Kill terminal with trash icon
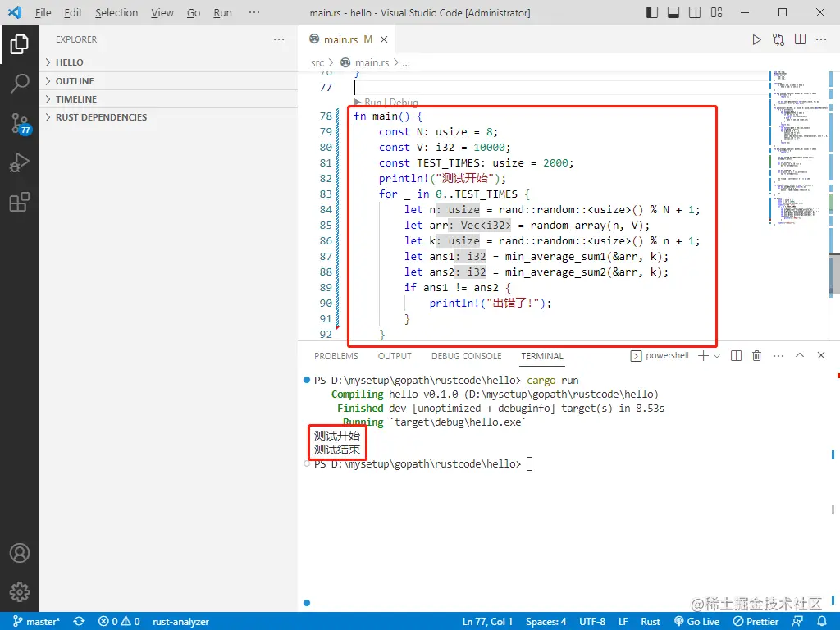The height and width of the screenshot is (630, 840). click(x=757, y=356)
